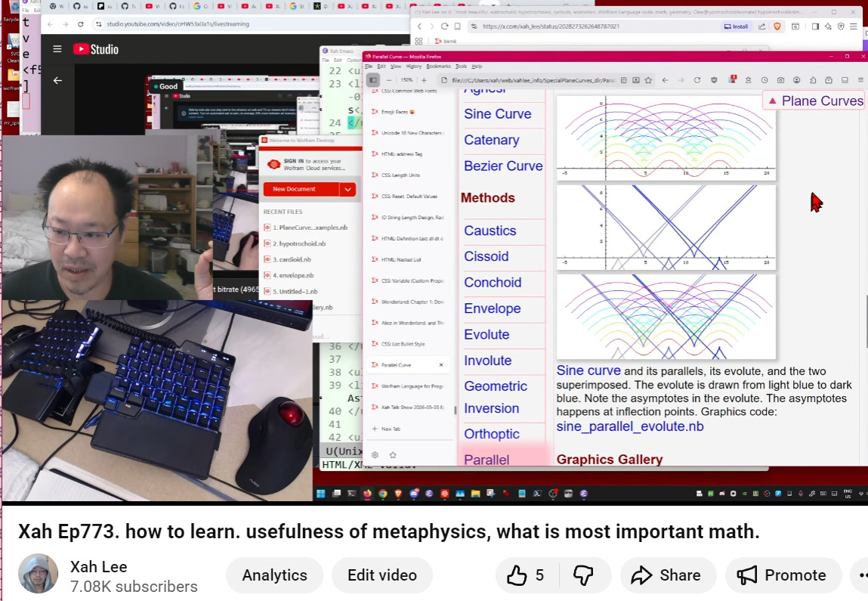Open the YouTube Studio hamburger menu

click(57, 49)
